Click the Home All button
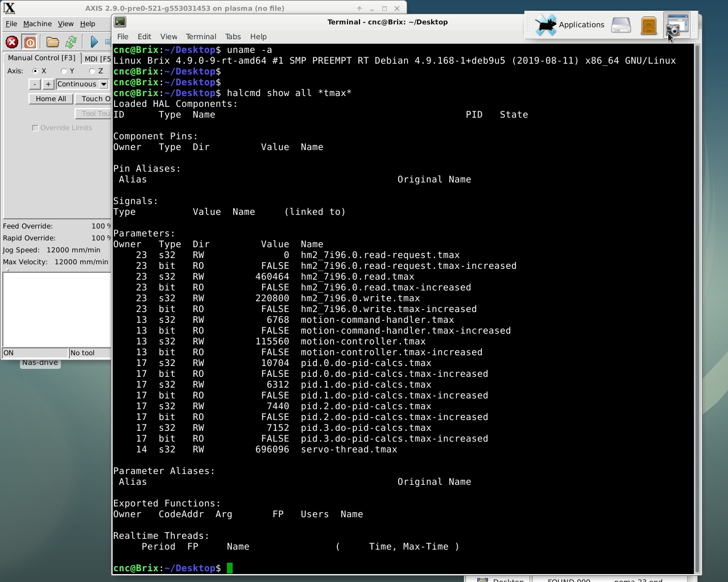This screenshot has width=728, height=582. [x=51, y=99]
